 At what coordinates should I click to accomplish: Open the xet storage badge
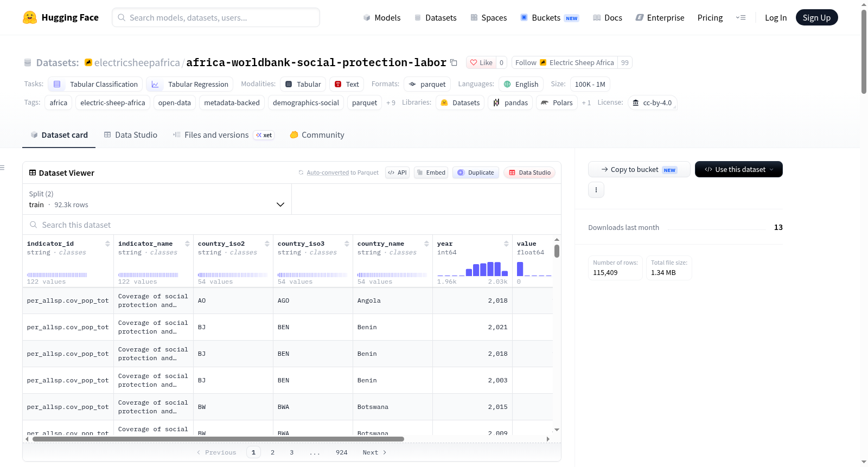(264, 135)
